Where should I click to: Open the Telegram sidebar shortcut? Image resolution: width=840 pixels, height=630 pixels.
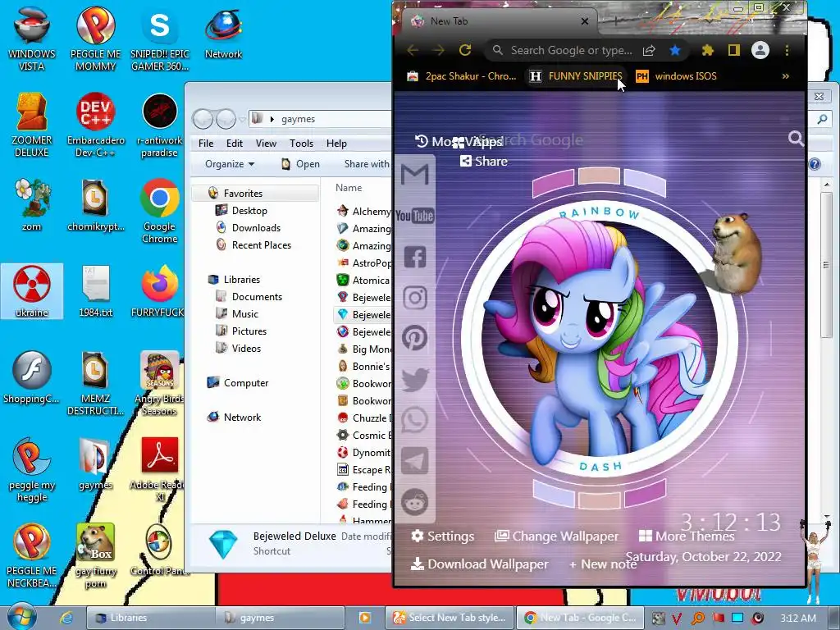click(x=415, y=461)
